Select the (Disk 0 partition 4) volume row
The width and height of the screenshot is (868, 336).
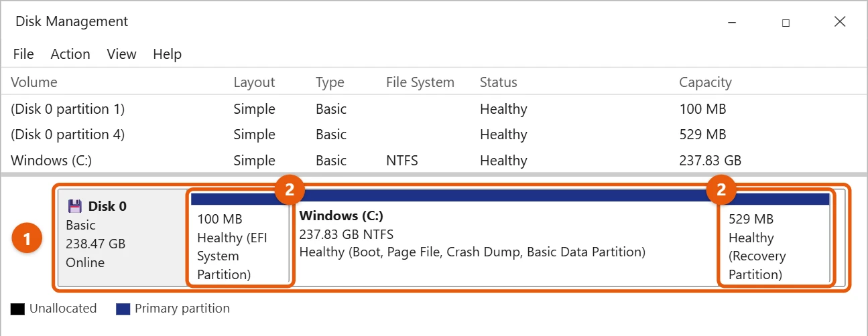(x=434, y=135)
